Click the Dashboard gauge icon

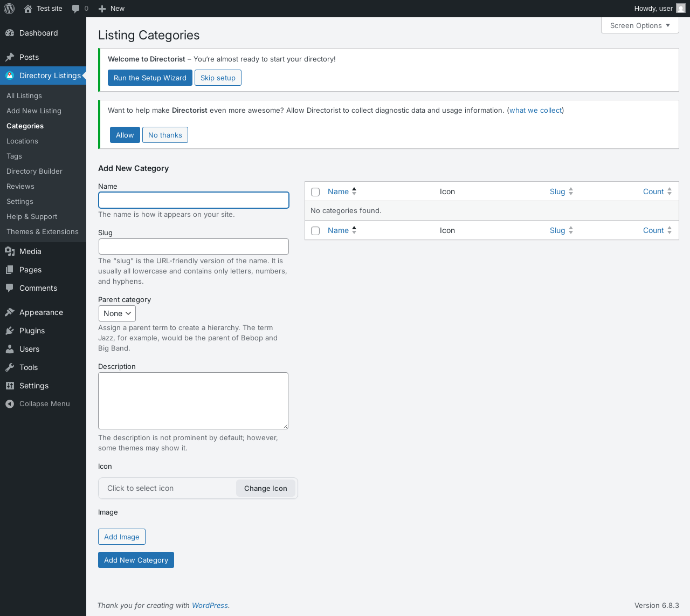(x=10, y=33)
